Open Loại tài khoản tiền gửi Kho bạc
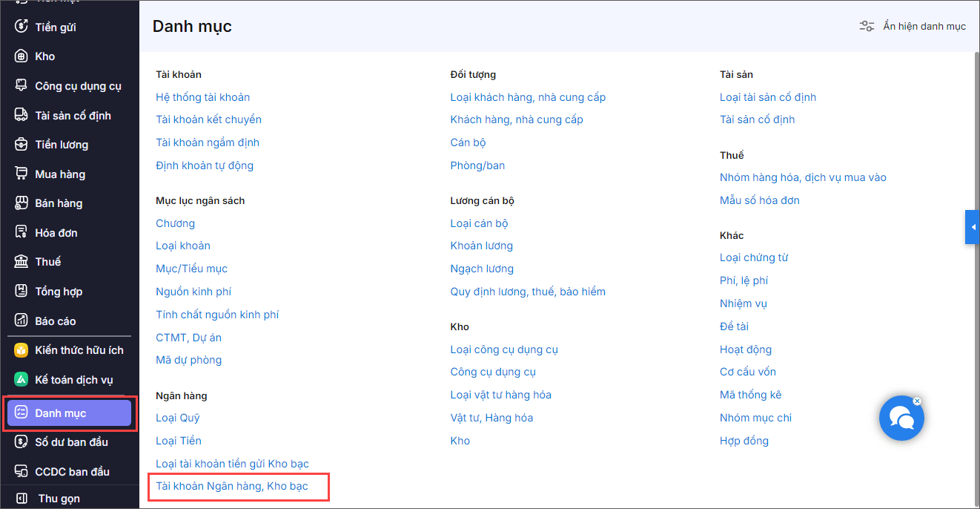 (x=232, y=464)
